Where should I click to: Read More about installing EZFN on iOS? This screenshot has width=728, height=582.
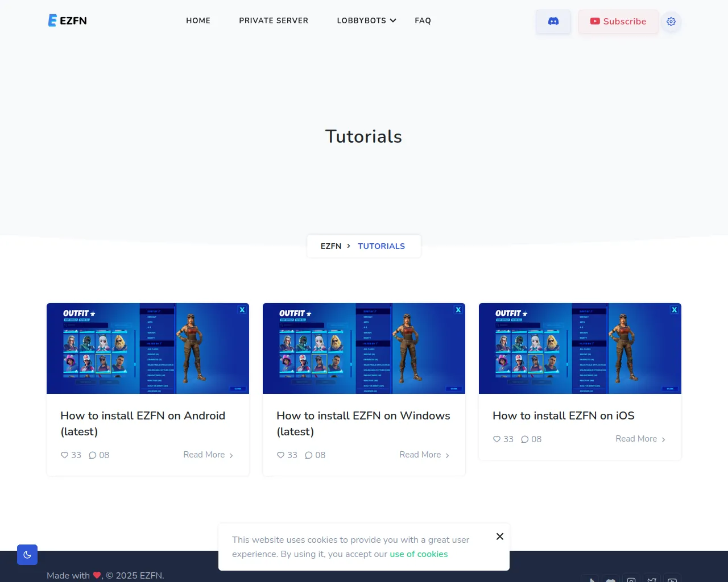pos(640,439)
